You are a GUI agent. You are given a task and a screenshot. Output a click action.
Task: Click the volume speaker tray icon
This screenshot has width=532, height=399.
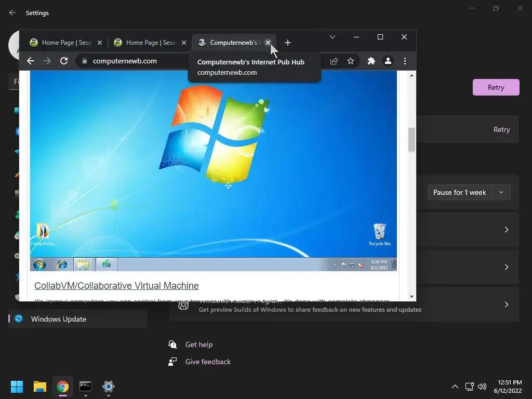[x=482, y=387]
